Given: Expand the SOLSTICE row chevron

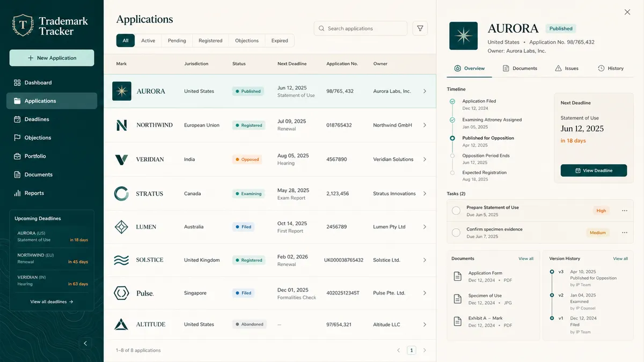Looking at the screenshot, I should click(425, 260).
